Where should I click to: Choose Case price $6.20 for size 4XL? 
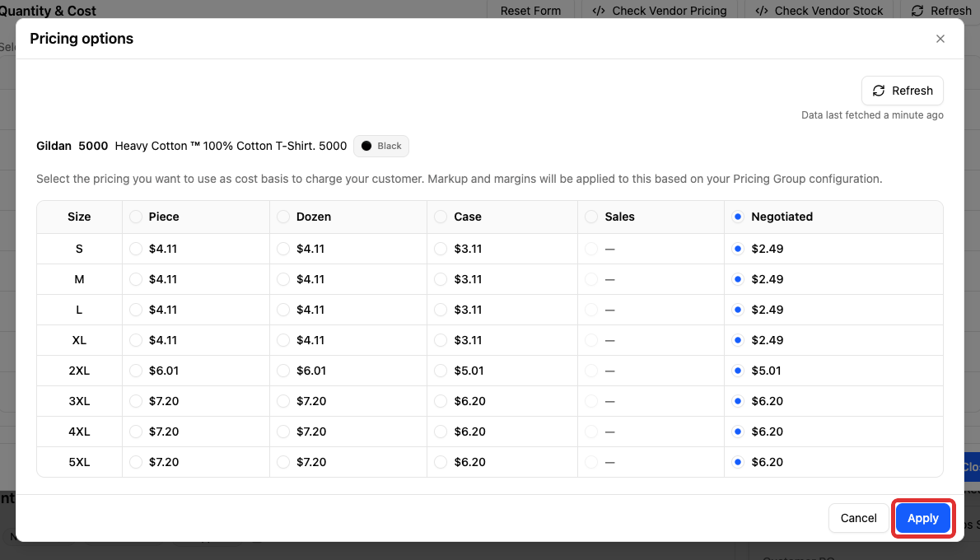click(441, 432)
